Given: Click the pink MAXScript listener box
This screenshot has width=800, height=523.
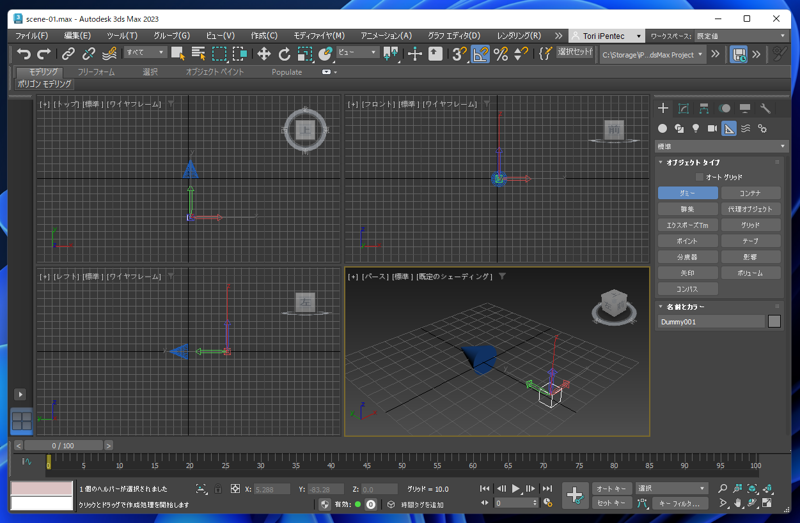Looking at the screenshot, I should [42, 488].
